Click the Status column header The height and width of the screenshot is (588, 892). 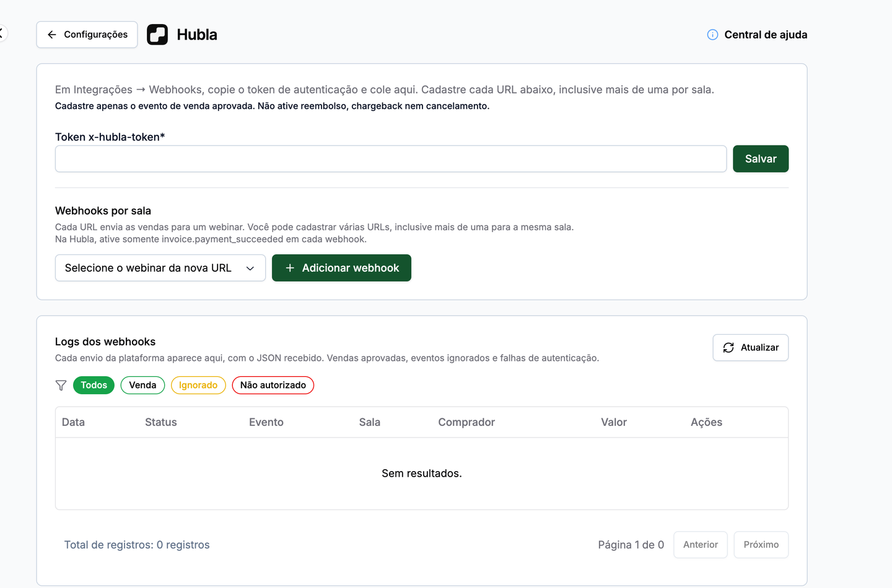[x=161, y=422]
